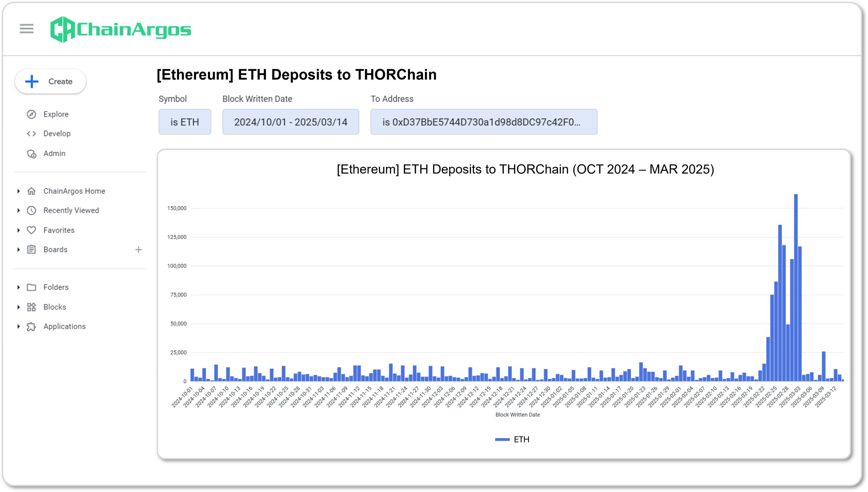Image resolution: width=868 pixels, height=492 pixels.
Task: Click the plus icon beside Boards
Action: 138,250
